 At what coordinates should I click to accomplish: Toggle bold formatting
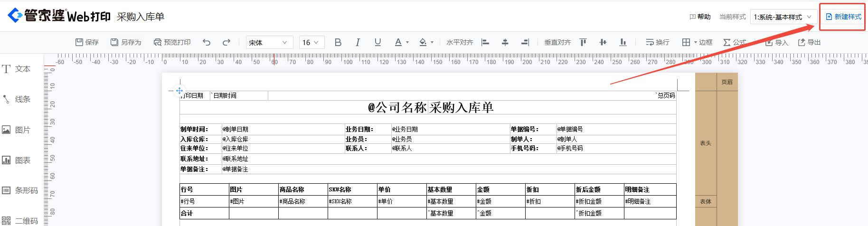tap(338, 42)
